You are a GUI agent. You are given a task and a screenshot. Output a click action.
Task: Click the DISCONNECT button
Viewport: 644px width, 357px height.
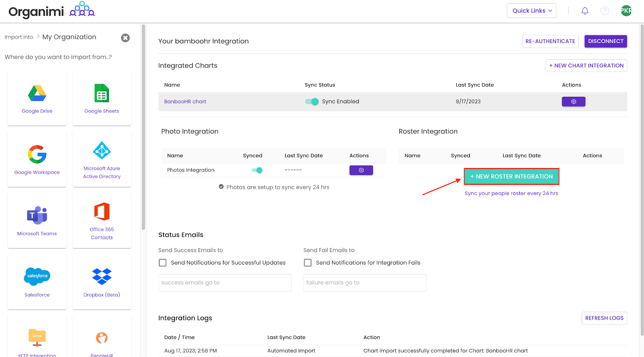pos(605,41)
